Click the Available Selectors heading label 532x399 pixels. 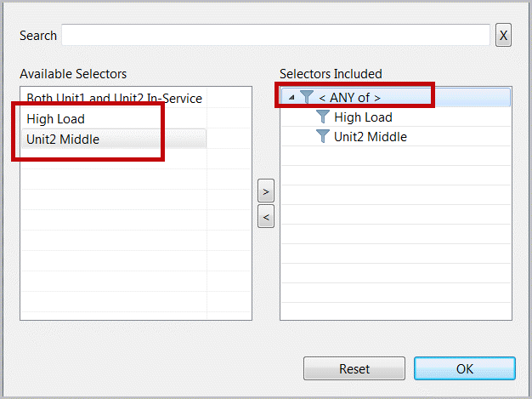(73, 74)
